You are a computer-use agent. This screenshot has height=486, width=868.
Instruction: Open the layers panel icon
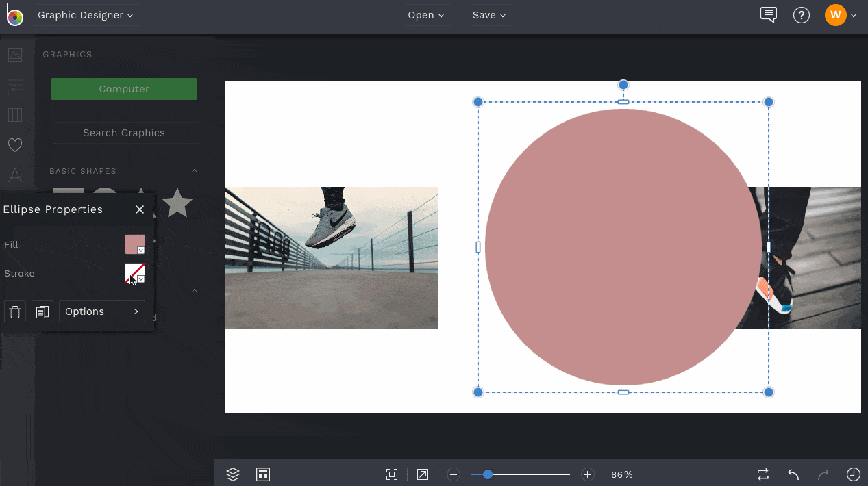click(x=233, y=474)
